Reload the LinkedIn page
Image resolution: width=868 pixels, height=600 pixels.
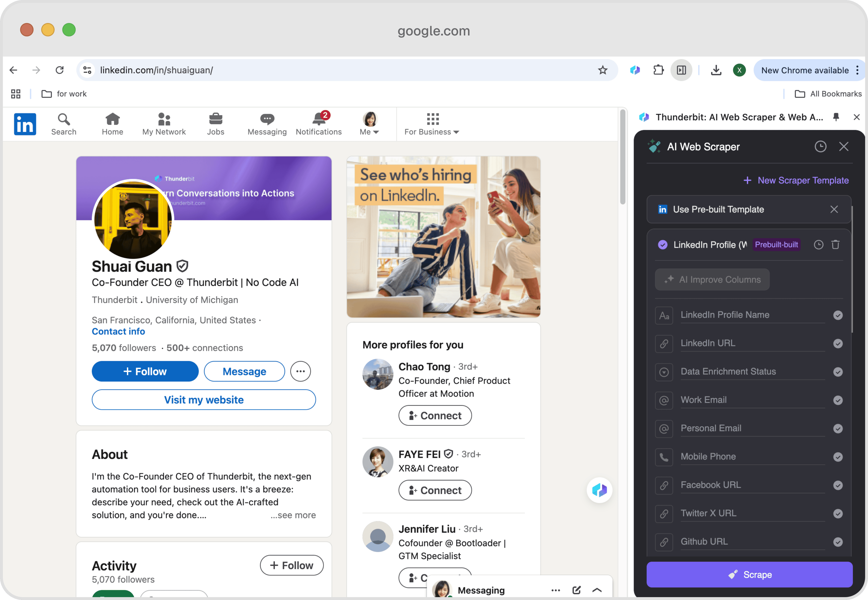pos(59,70)
